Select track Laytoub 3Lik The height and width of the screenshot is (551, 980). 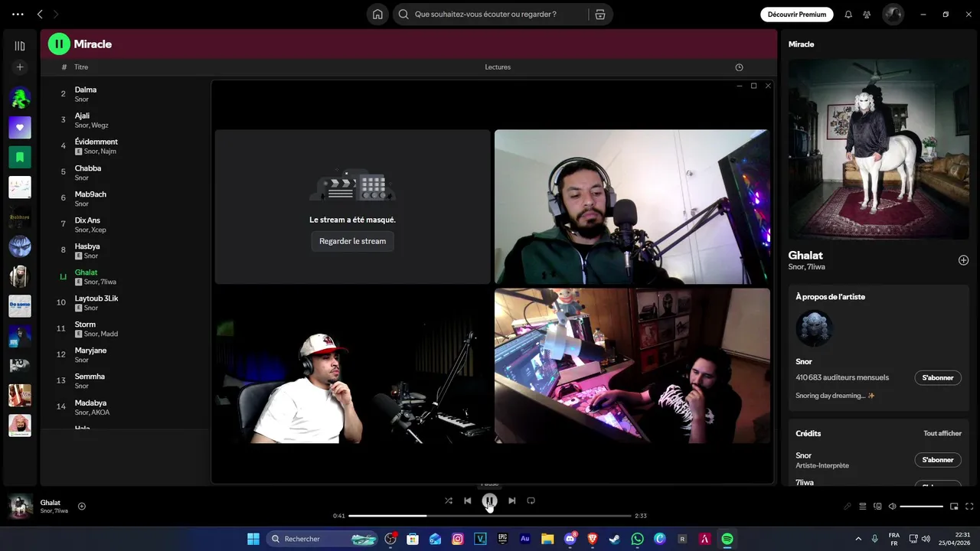coord(96,298)
